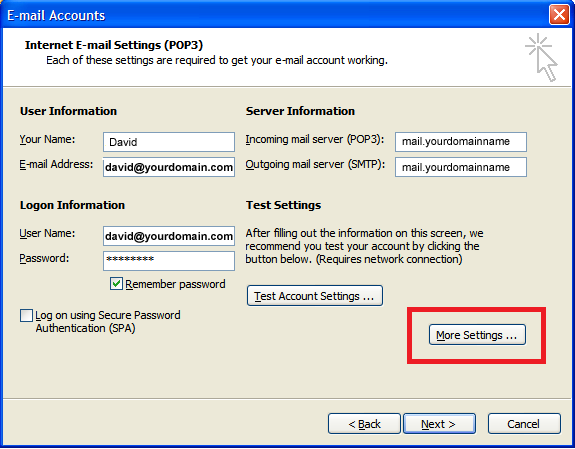The image size is (575, 449).
Task: Click the Test Settings section heading
Action: (283, 205)
